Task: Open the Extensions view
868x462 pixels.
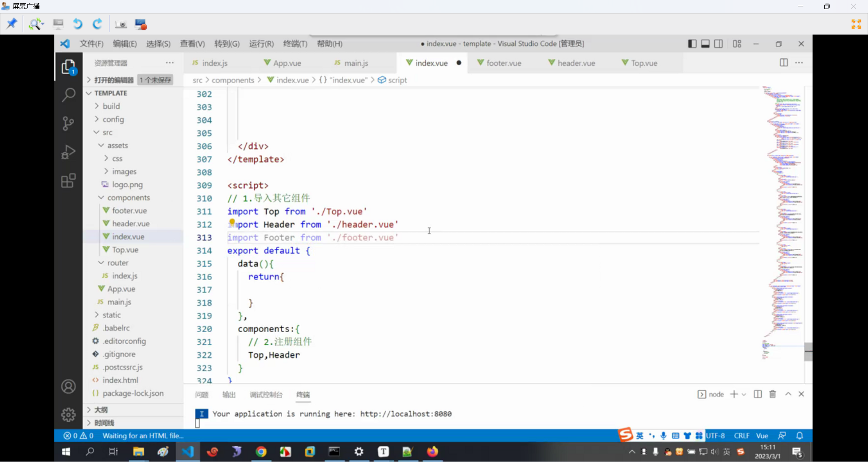Action: [x=68, y=181]
